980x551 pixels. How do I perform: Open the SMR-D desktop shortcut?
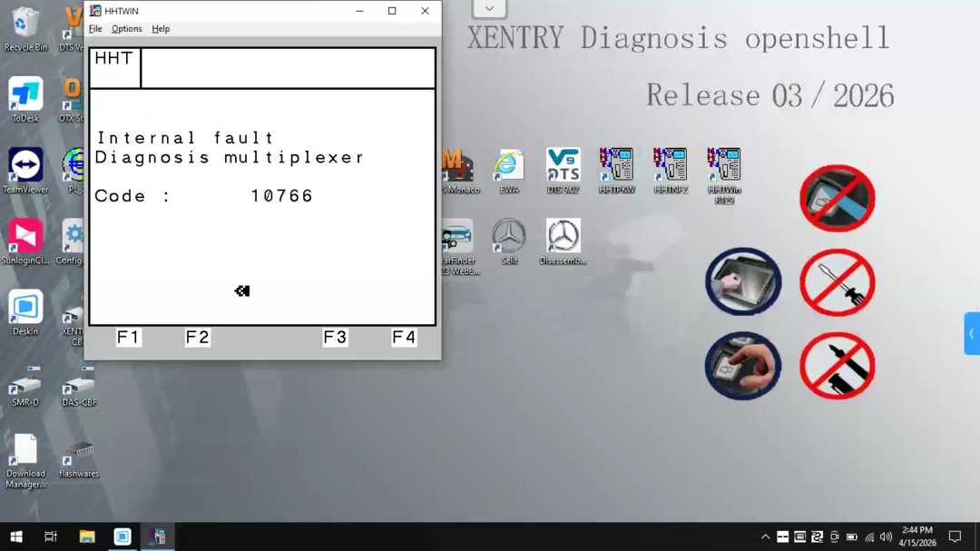click(25, 387)
